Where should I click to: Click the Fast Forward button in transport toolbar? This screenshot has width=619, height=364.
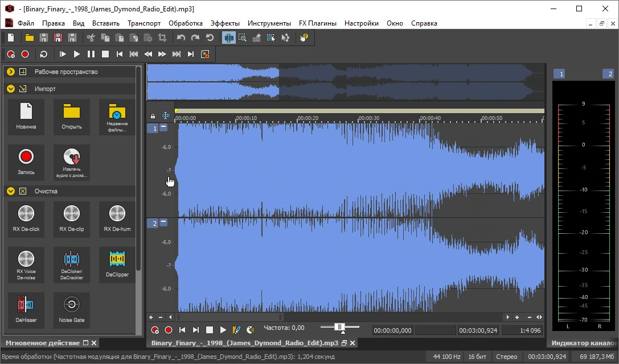tap(162, 54)
